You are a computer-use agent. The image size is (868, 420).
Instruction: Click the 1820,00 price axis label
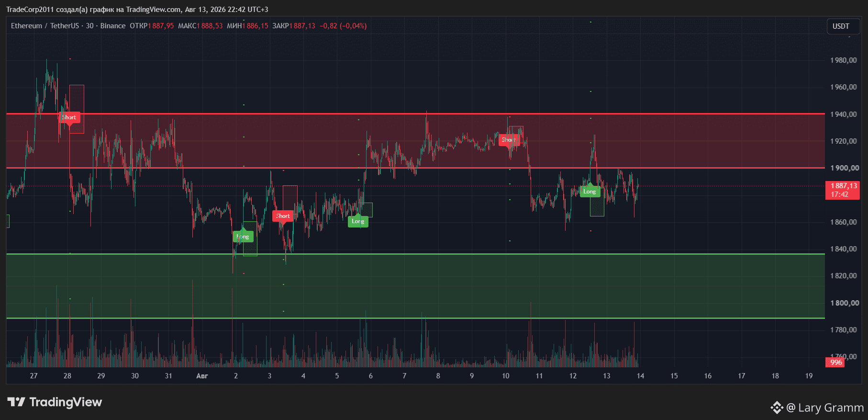[844, 276]
